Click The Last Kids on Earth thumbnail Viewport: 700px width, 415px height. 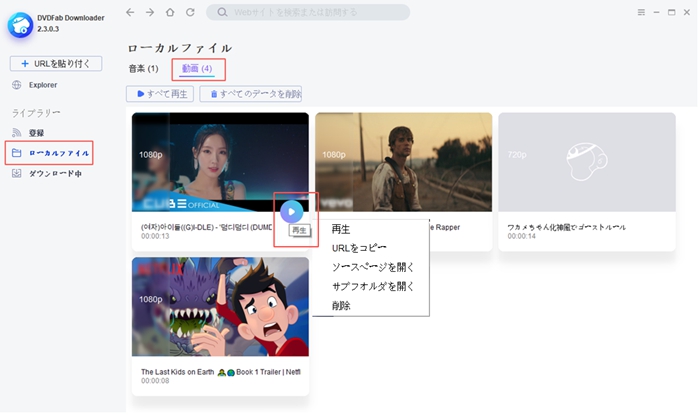coord(220,307)
